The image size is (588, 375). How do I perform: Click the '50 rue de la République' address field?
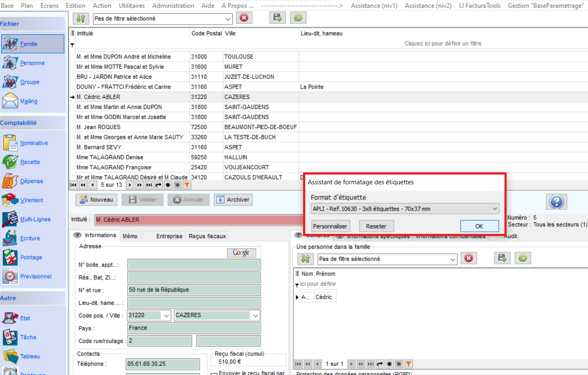coord(194,290)
